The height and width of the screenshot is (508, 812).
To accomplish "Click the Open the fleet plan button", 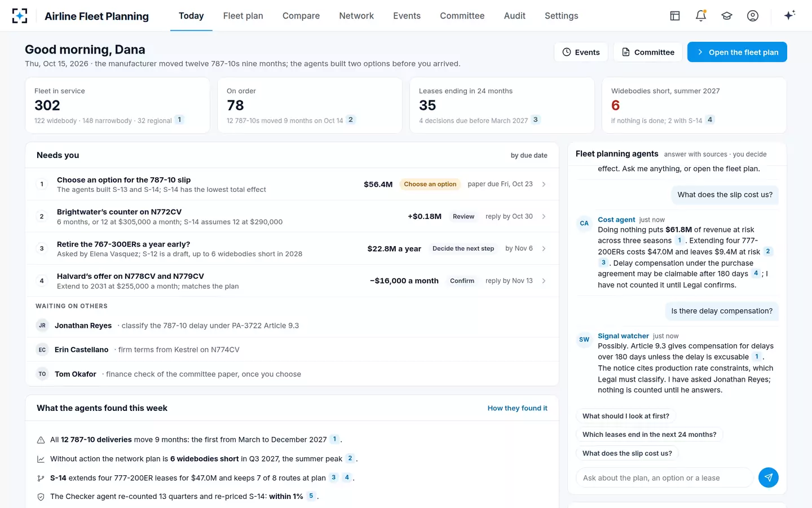I will pyautogui.click(x=737, y=52).
